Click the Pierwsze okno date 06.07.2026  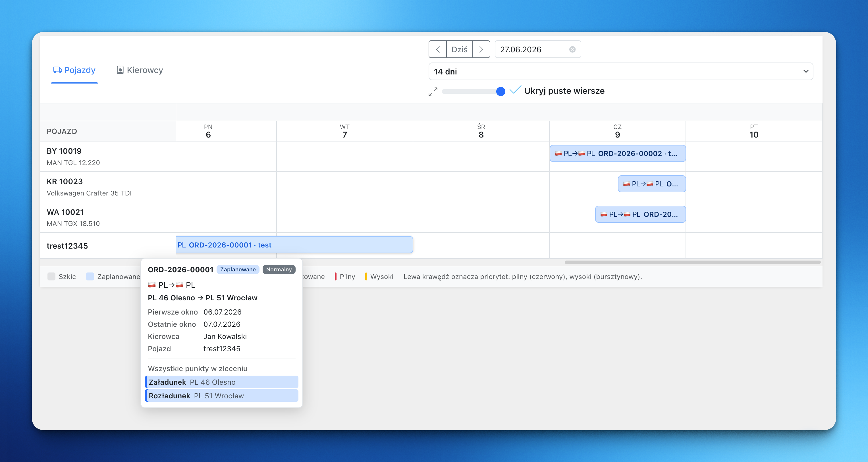(222, 312)
